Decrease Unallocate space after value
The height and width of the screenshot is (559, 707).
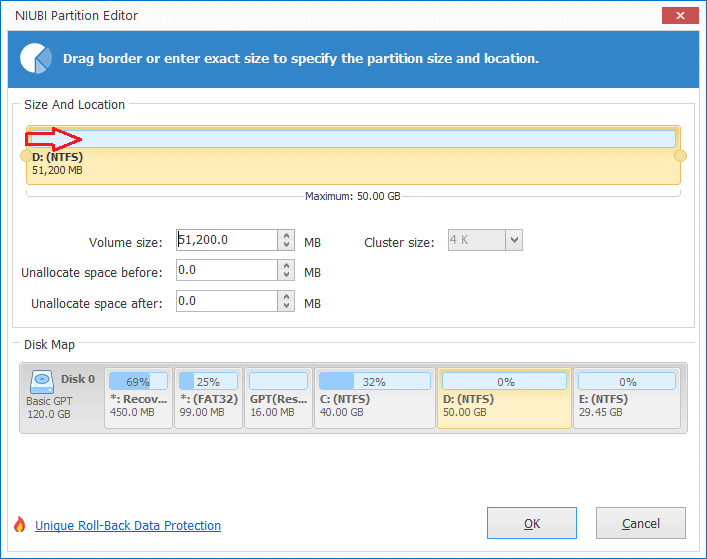coord(286,306)
